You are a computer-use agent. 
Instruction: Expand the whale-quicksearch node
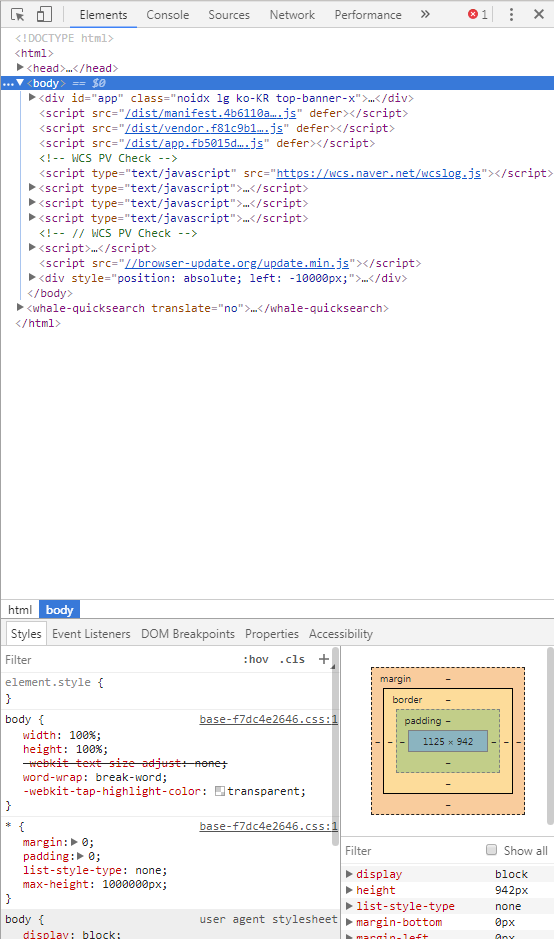click(x=20, y=307)
